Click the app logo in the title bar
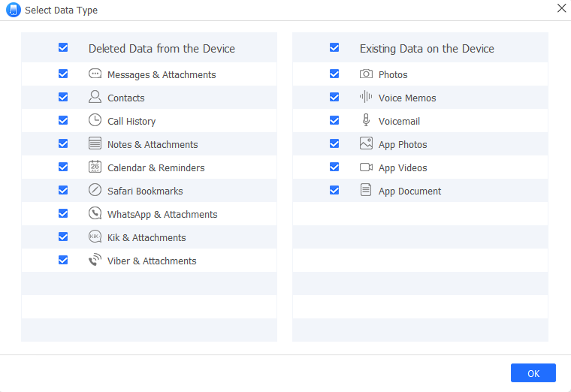 (14, 10)
